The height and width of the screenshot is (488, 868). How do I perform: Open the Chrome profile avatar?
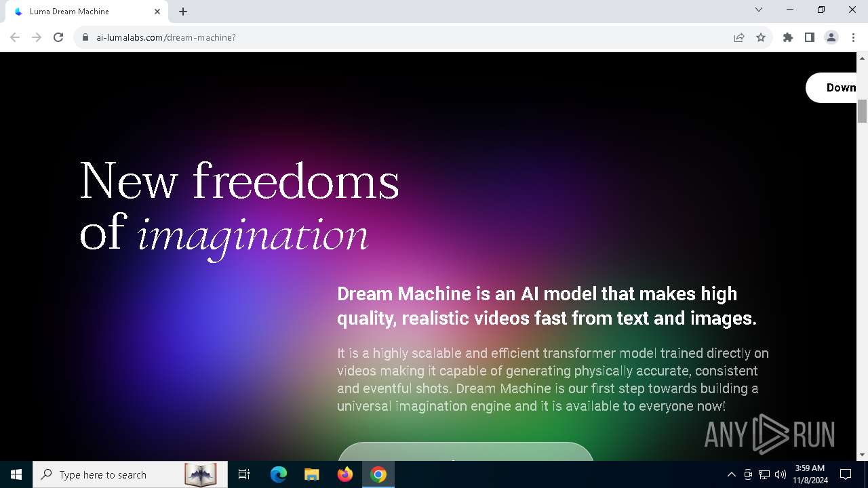[x=831, y=37]
